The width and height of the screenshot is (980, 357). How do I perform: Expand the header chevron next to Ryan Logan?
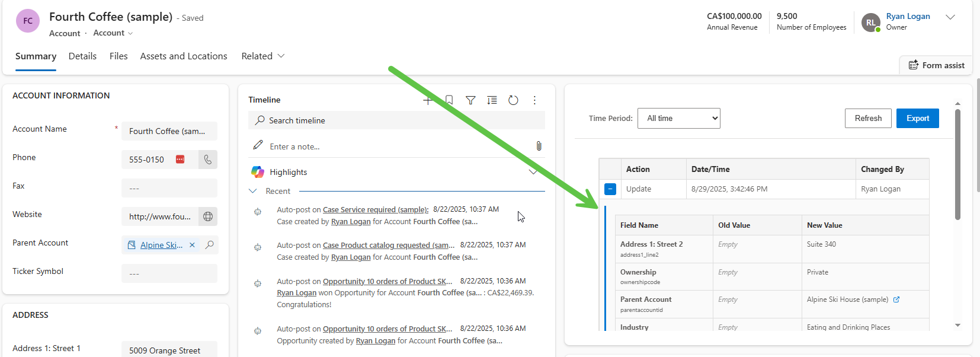tap(950, 17)
